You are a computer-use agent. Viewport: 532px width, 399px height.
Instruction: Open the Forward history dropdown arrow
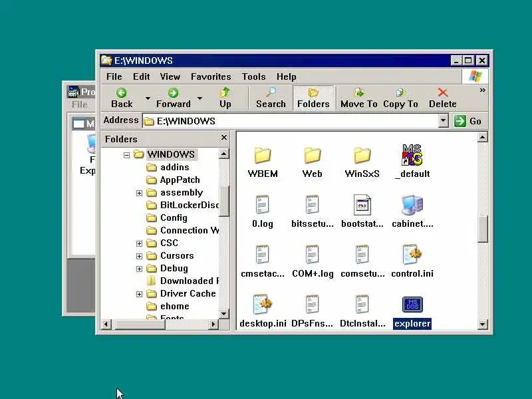click(x=200, y=98)
